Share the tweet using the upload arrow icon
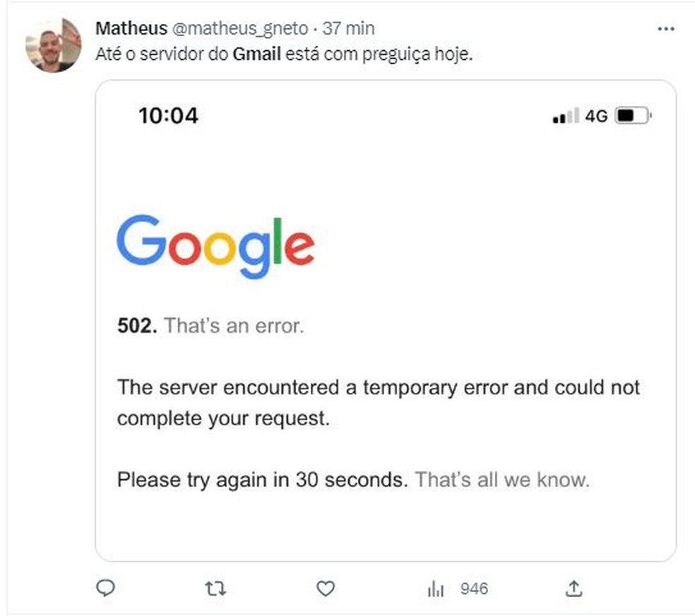 pyautogui.click(x=574, y=588)
